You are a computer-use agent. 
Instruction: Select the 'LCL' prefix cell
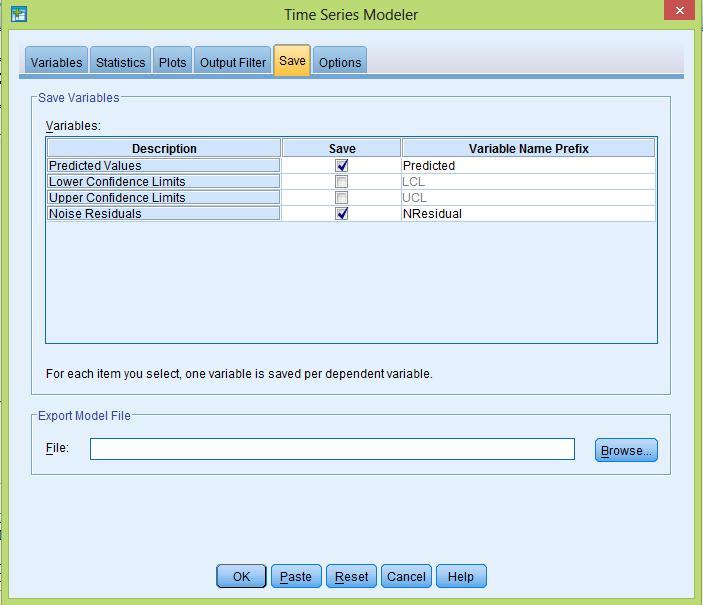529,182
